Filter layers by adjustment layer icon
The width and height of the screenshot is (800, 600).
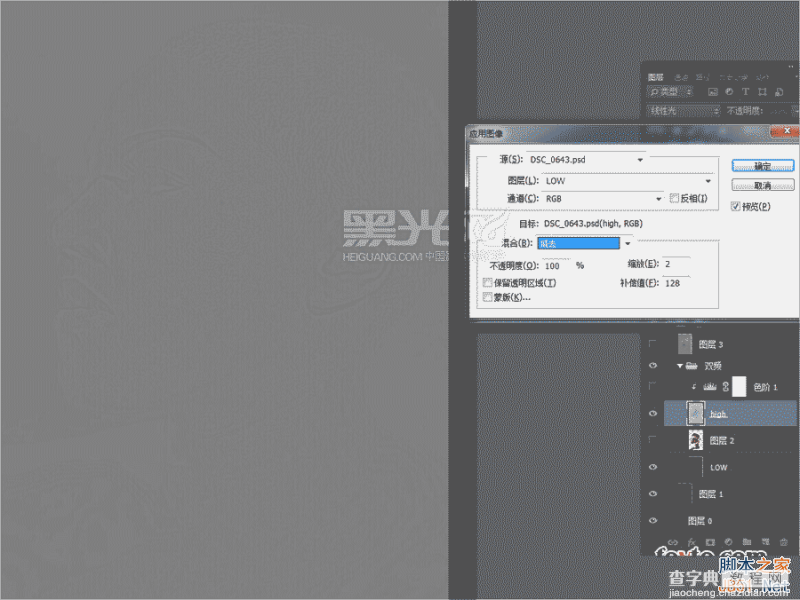[729, 92]
